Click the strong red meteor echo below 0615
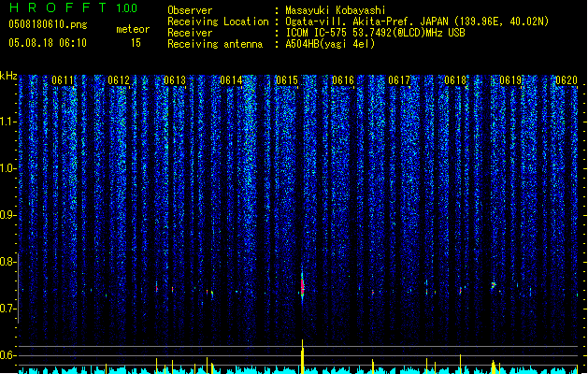 pos(302,287)
